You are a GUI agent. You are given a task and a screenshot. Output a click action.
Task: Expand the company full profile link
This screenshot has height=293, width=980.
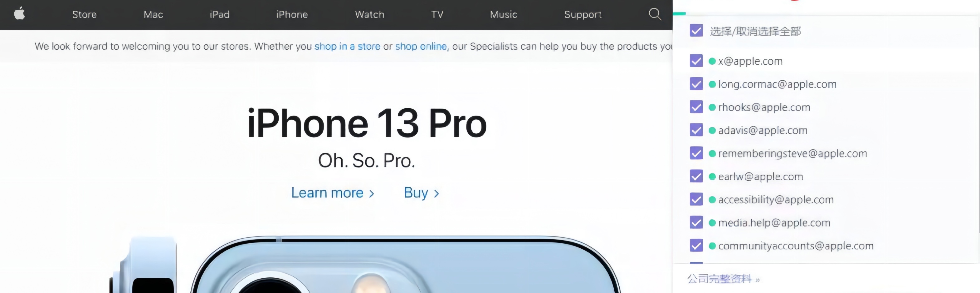[723, 279]
